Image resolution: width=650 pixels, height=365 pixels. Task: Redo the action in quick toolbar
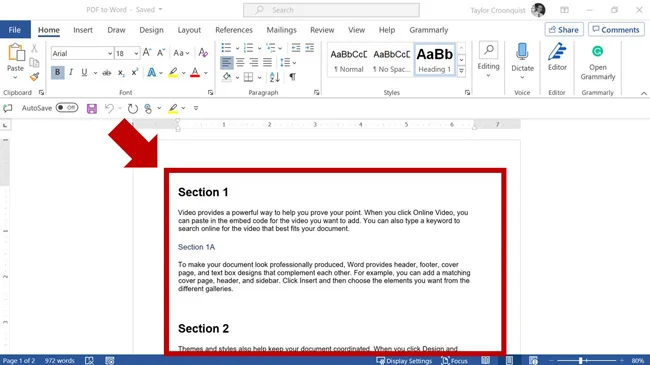tap(133, 109)
